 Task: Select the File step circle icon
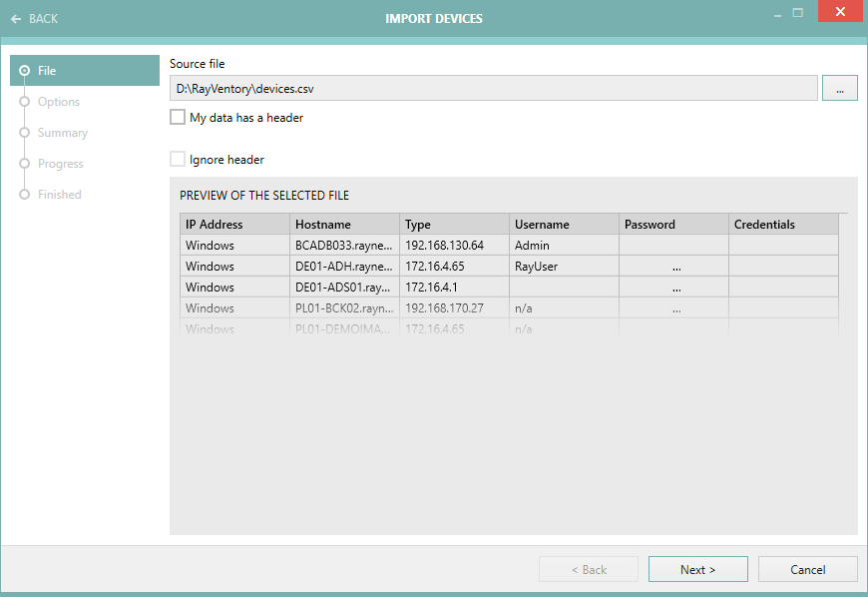tap(24, 71)
